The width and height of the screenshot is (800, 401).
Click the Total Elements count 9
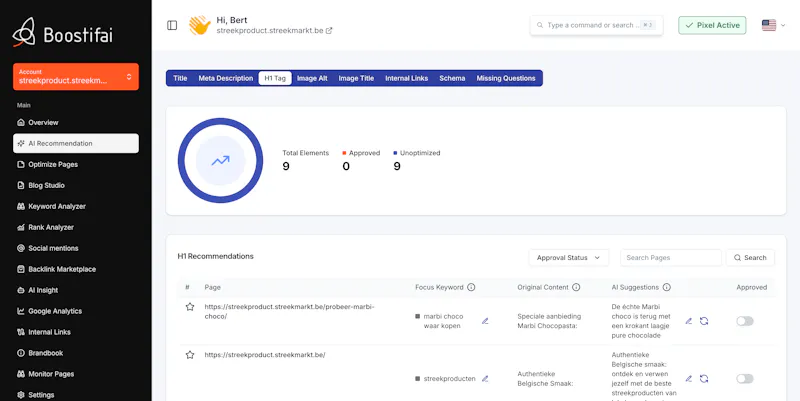(286, 166)
